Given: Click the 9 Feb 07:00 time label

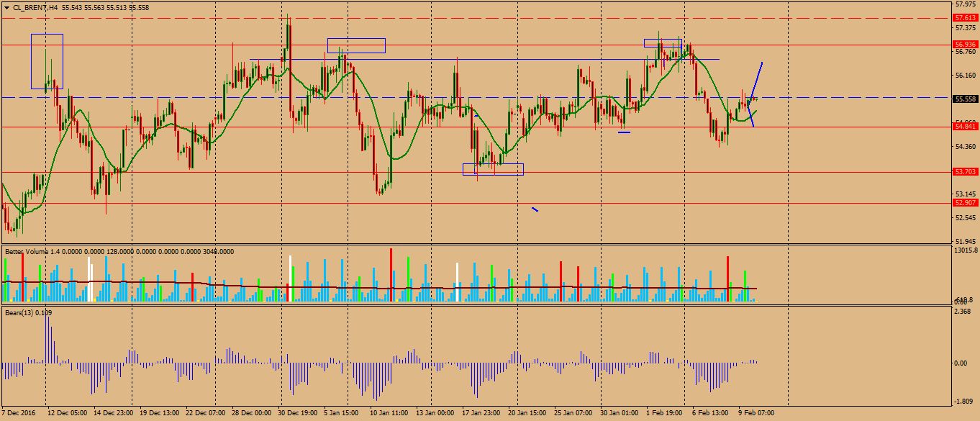Looking at the screenshot, I should tap(756, 414).
